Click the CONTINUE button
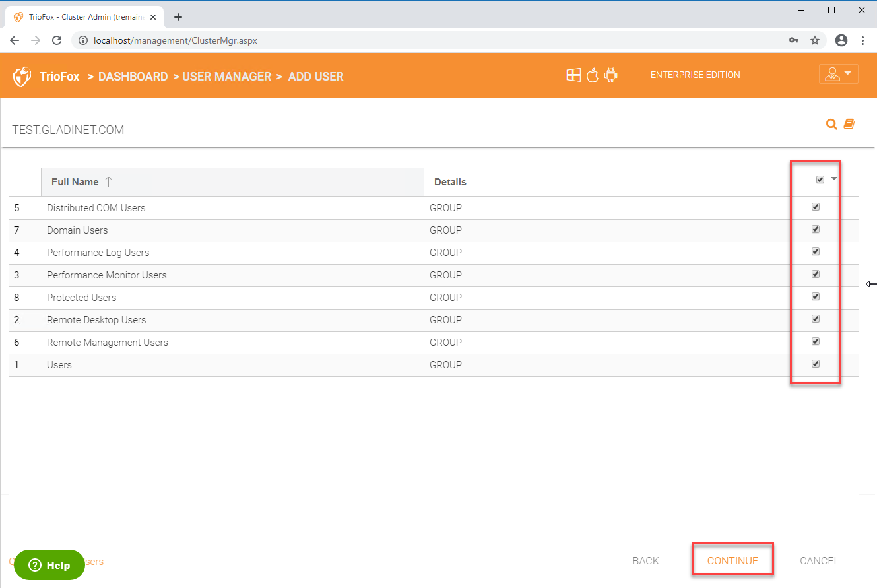Screen dimensions: 877x588 tap(732, 561)
